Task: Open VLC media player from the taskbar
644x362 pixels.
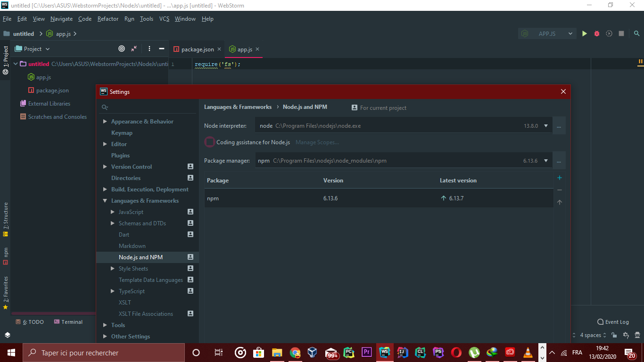Action: pos(528,353)
